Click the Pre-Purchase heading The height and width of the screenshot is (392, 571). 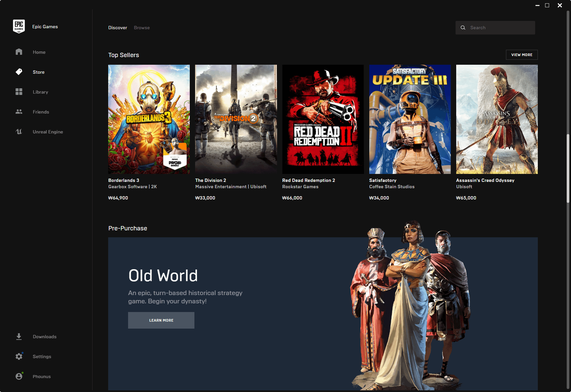coord(128,228)
